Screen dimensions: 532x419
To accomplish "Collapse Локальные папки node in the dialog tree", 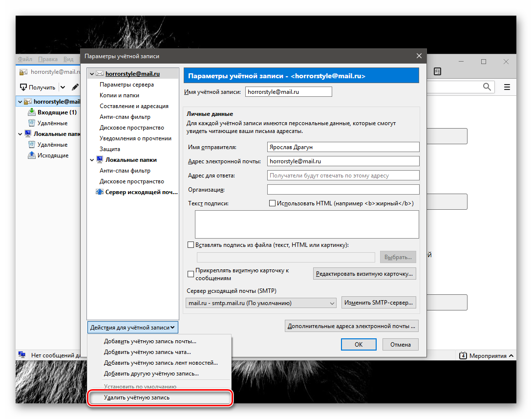I will [92, 160].
